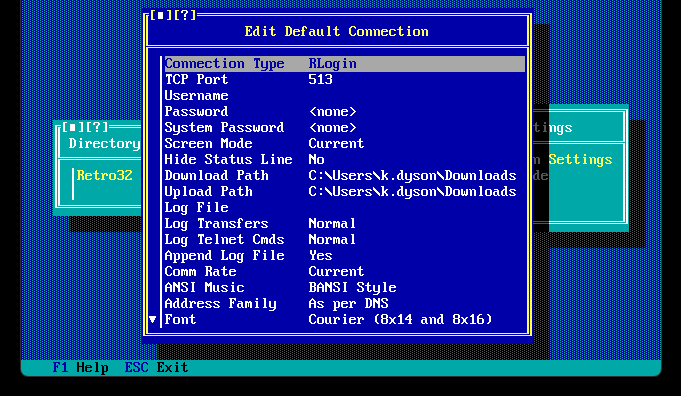Click the Current value of Comm Rate

point(337,271)
